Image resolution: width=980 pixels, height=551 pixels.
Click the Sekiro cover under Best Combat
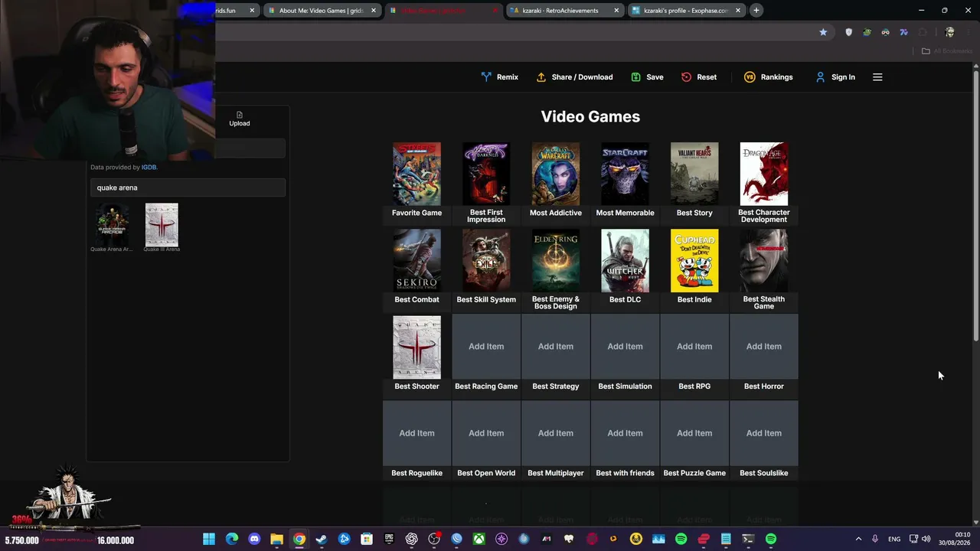pos(416,261)
